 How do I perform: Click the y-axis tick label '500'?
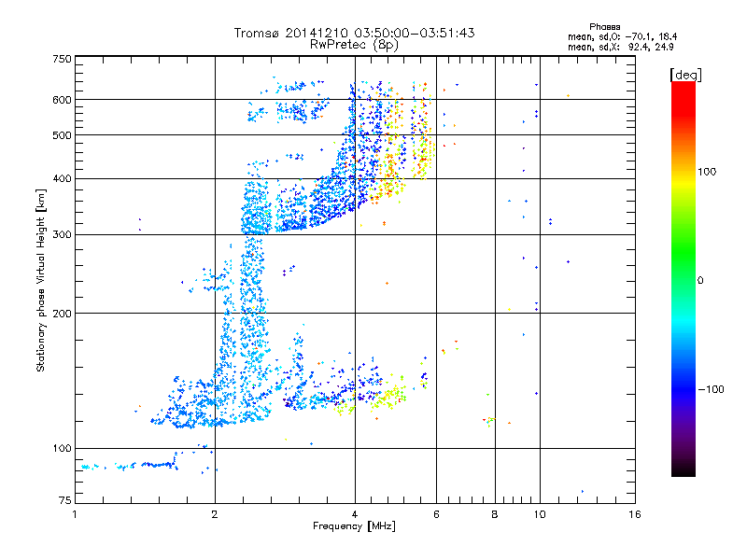(x=62, y=135)
